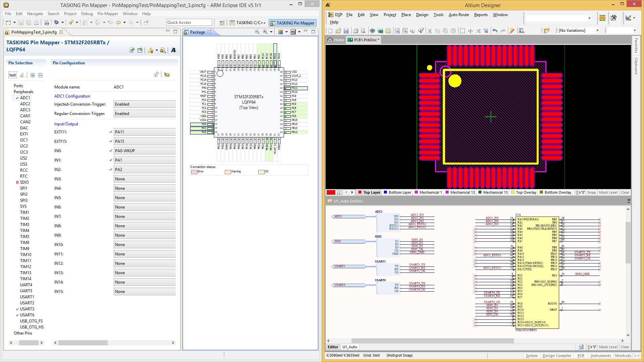
Task: Uncheck the ADC1 peripheral
Action: 17,98
